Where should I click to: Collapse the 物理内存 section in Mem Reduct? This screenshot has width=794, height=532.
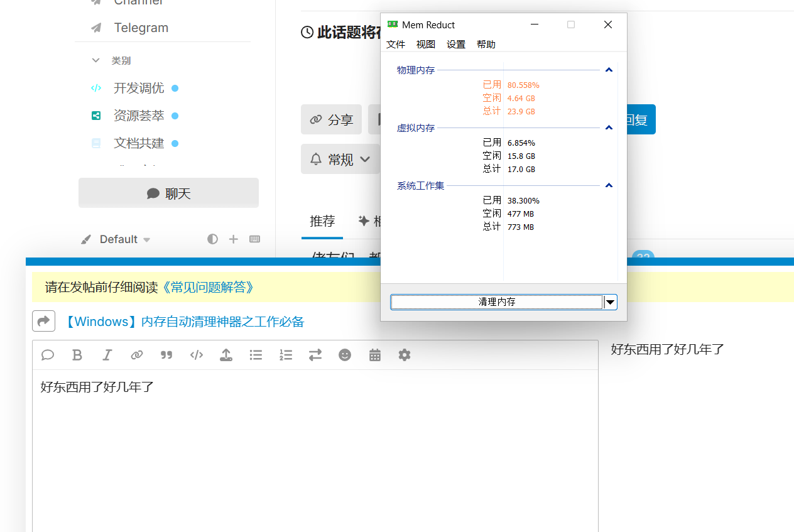click(609, 70)
